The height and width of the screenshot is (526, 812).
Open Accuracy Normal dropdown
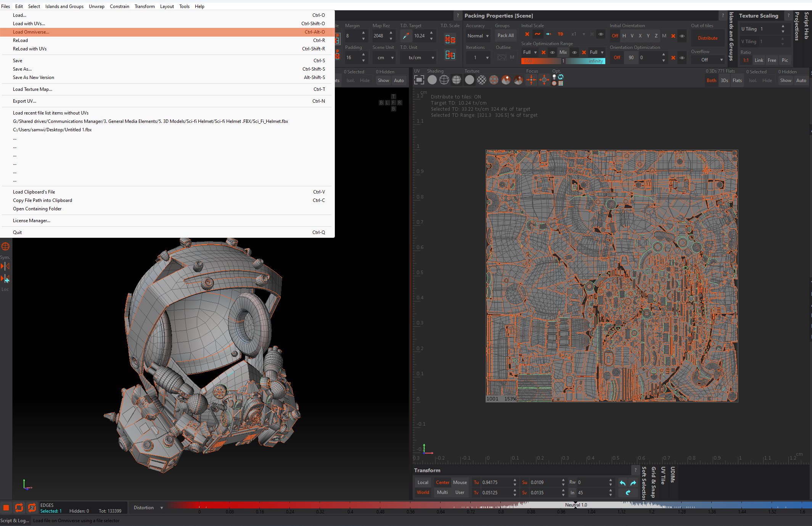(478, 36)
